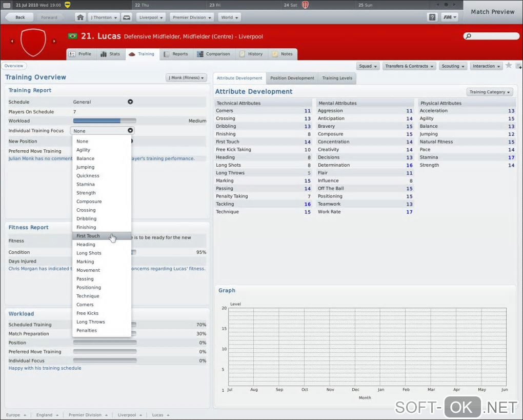Open the World dropdown
This screenshot has height=420, width=523.
pyautogui.click(x=230, y=17)
